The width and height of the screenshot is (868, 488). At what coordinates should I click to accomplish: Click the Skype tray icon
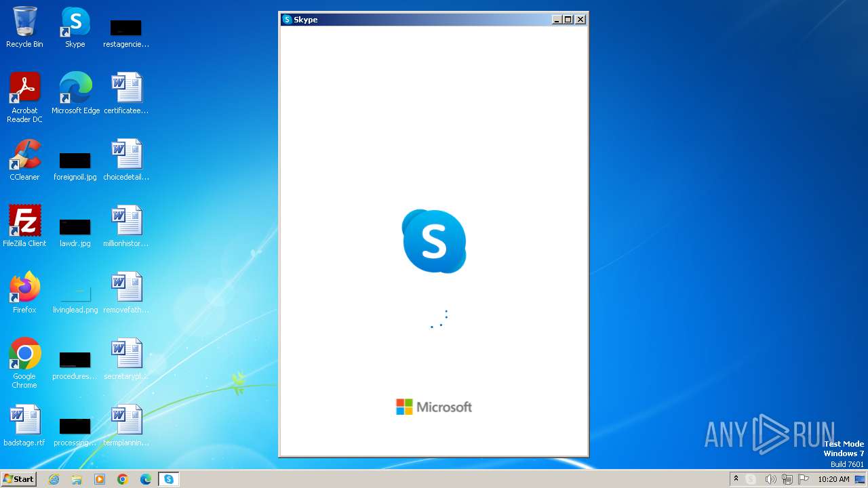[751, 479]
